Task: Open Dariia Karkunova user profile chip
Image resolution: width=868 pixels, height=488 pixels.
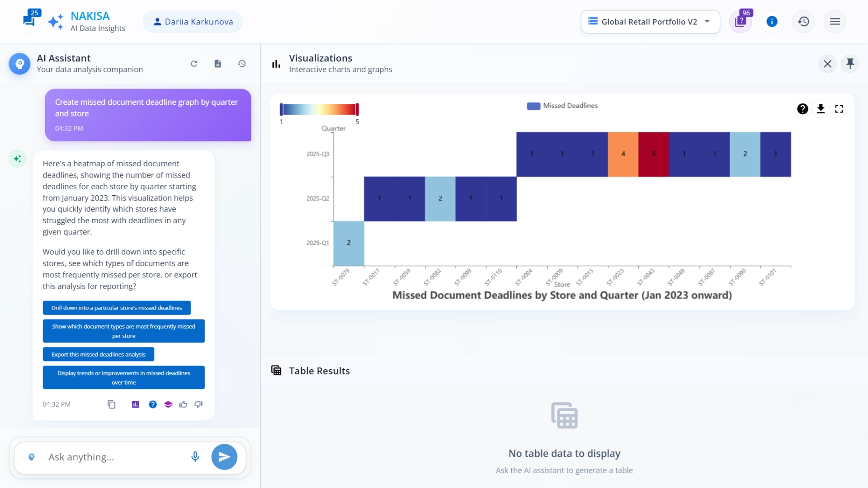Action: click(193, 22)
